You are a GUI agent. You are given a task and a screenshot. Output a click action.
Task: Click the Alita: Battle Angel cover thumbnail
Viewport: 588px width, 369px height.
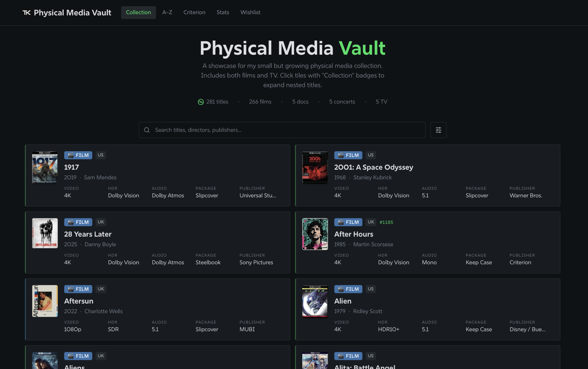coord(315,360)
